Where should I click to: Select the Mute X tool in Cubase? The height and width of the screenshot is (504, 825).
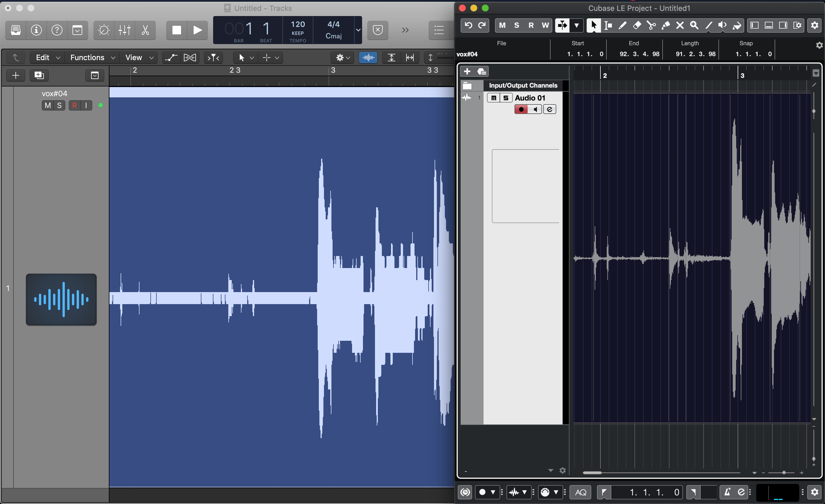(x=680, y=25)
